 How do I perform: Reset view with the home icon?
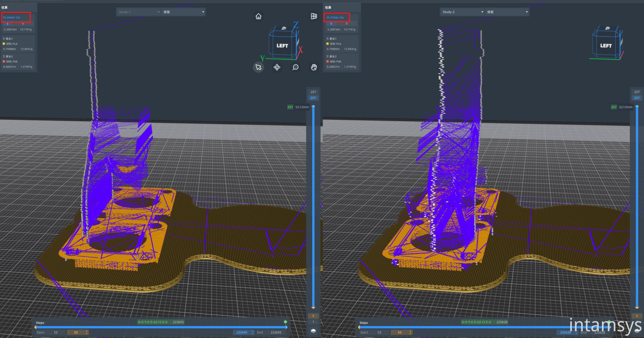click(258, 16)
